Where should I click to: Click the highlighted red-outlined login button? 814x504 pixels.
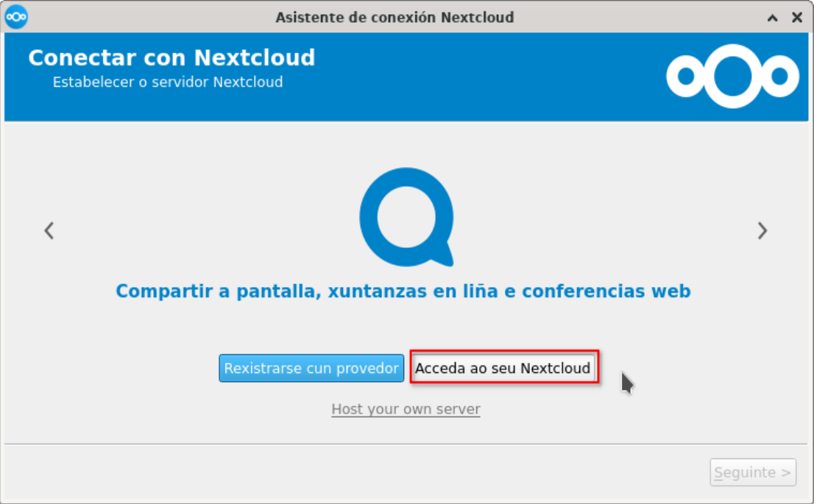click(504, 369)
